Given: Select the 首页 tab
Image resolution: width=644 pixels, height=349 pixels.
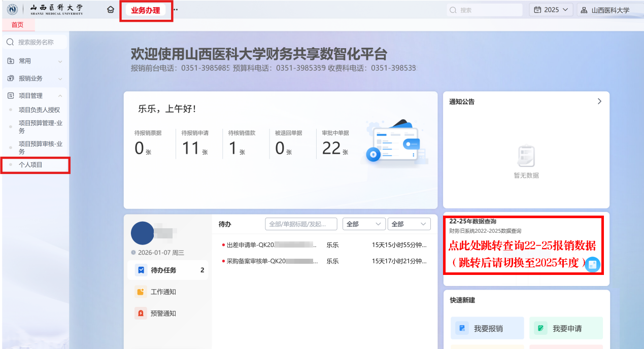Looking at the screenshot, I should (x=17, y=25).
